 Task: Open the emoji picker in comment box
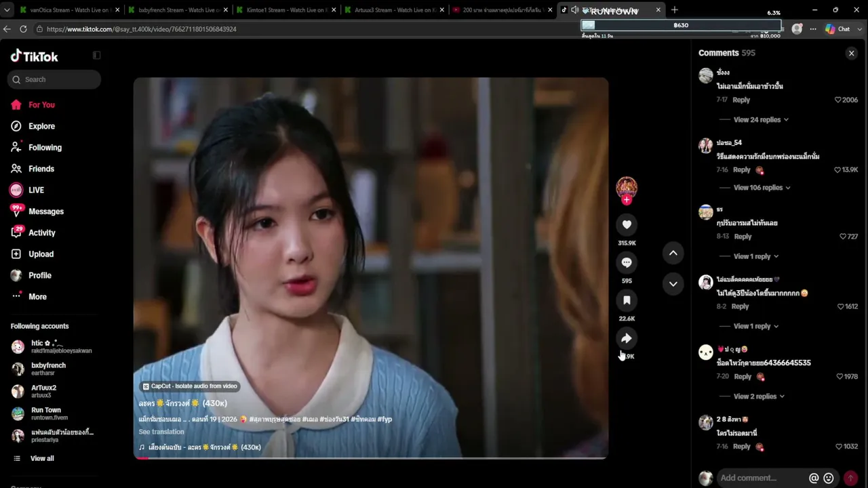tap(828, 479)
